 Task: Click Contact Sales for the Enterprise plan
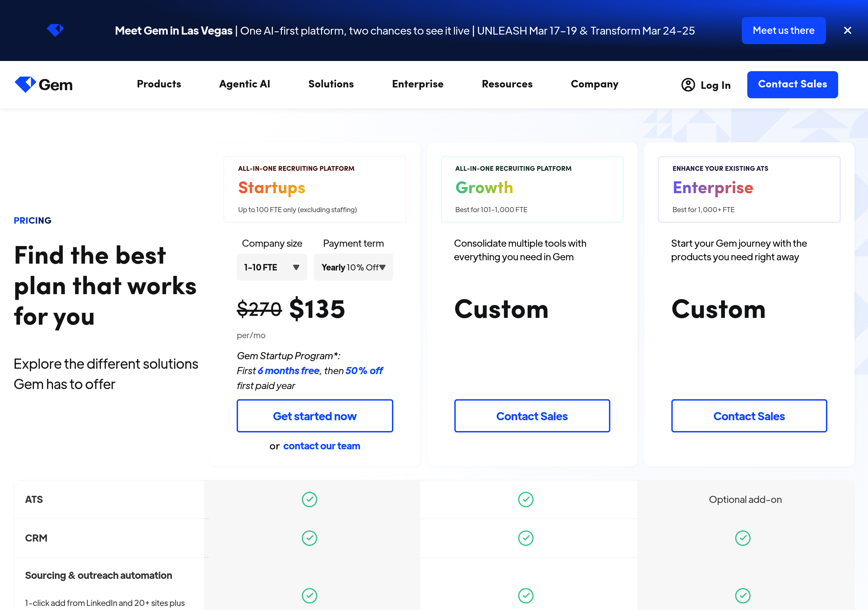pyautogui.click(x=749, y=416)
